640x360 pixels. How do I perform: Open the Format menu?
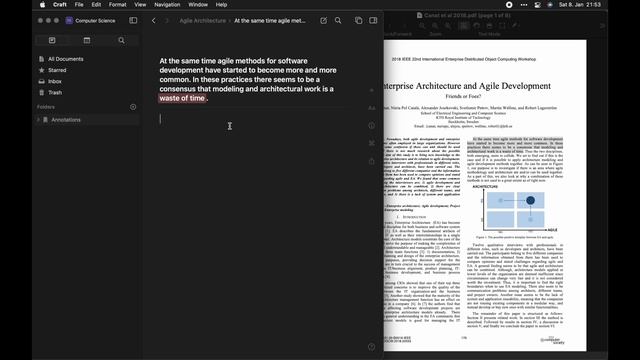coord(118,5)
